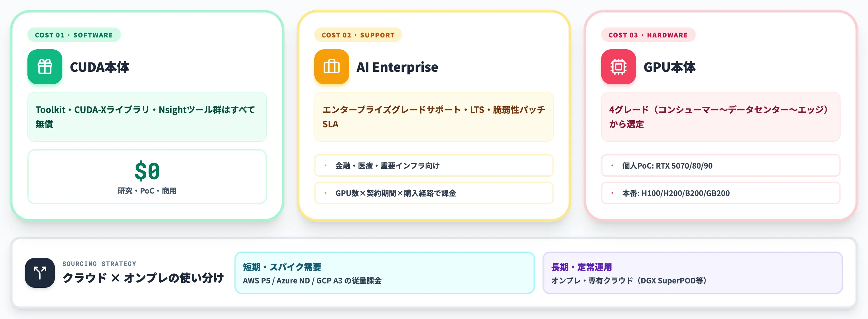The height and width of the screenshot is (319, 868).
Task: Click the red chip icon beside GPU本体
Action: pyautogui.click(x=618, y=67)
